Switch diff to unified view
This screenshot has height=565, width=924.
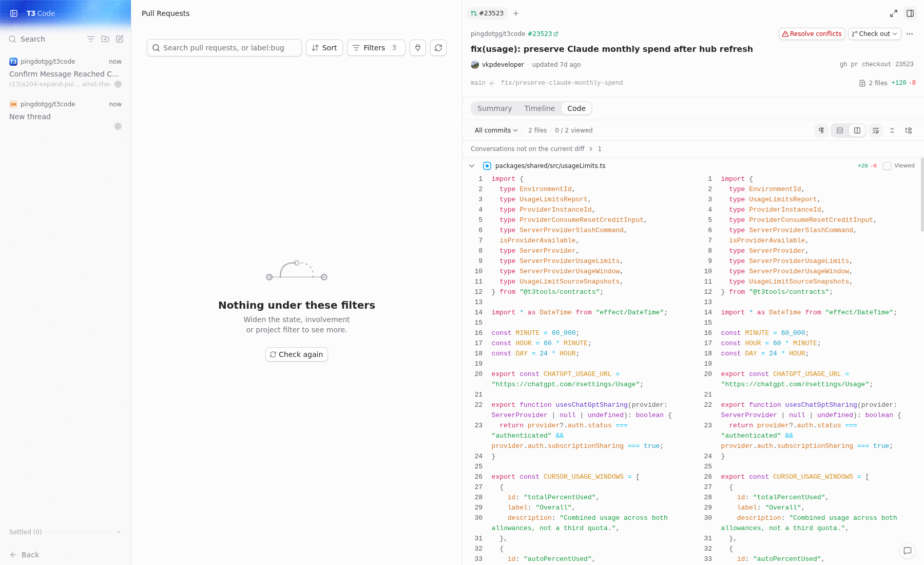[x=840, y=130]
